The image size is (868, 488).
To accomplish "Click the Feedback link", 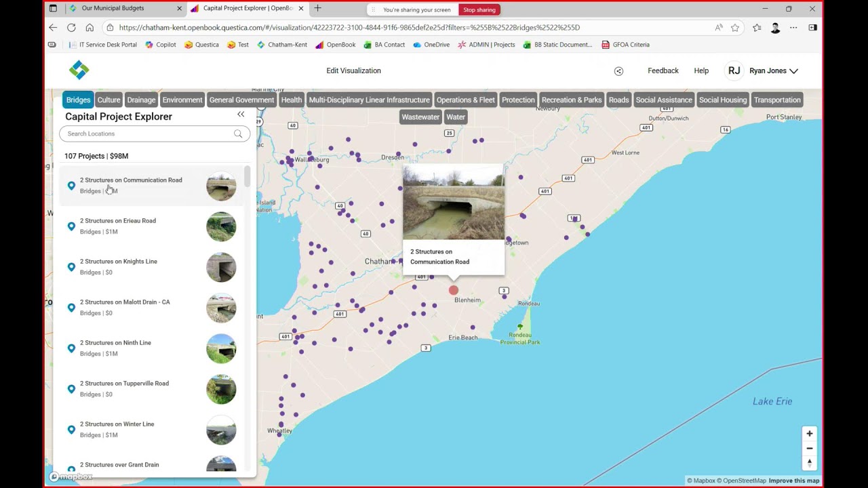I will pyautogui.click(x=663, y=70).
